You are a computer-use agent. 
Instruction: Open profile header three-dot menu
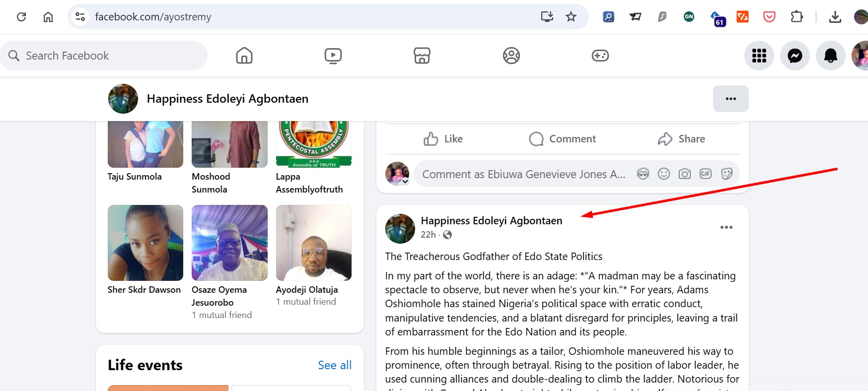(730, 99)
